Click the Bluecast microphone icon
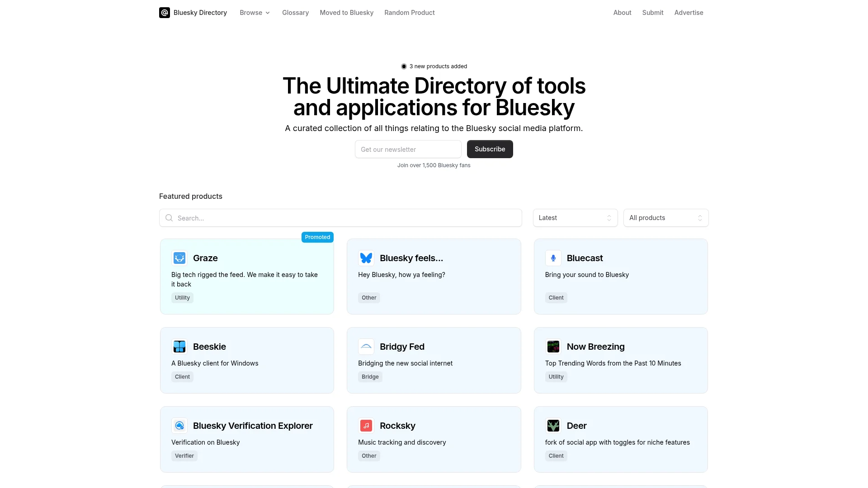The width and height of the screenshot is (868, 488). (x=553, y=258)
